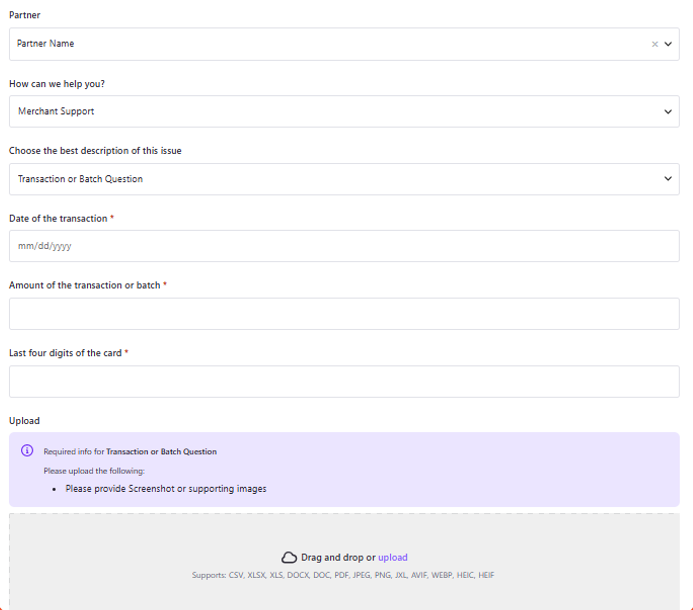Click the 'Supports: CSV, XLSX' file types text
Screen dimensions: 693x610
tap(343, 575)
